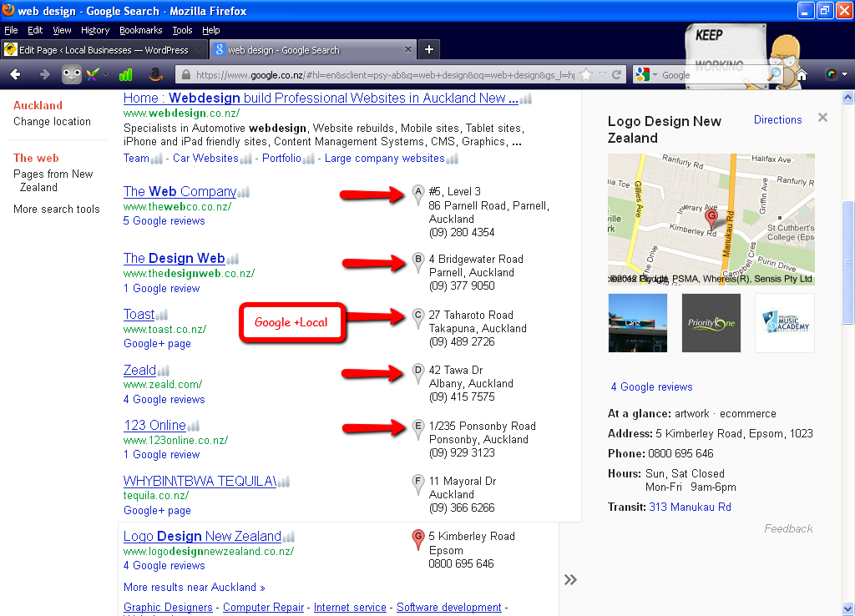855x616 pixels.
Task: Open dropdown beside the color wheel icon
Action: (845, 74)
